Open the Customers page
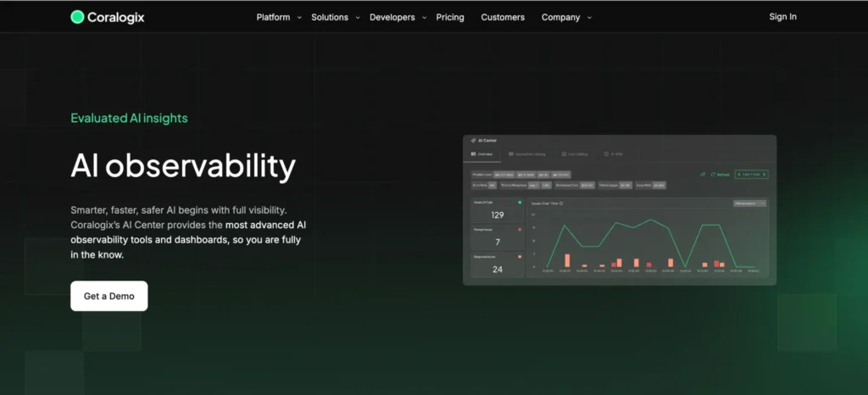 click(503, 17)
